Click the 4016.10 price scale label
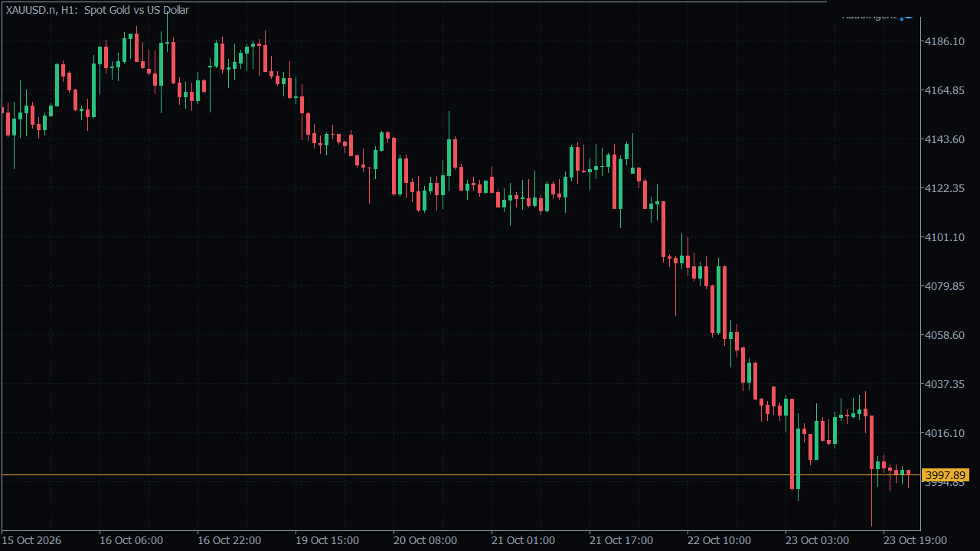Viewport: 980px width, 551px height. [945, 433]
